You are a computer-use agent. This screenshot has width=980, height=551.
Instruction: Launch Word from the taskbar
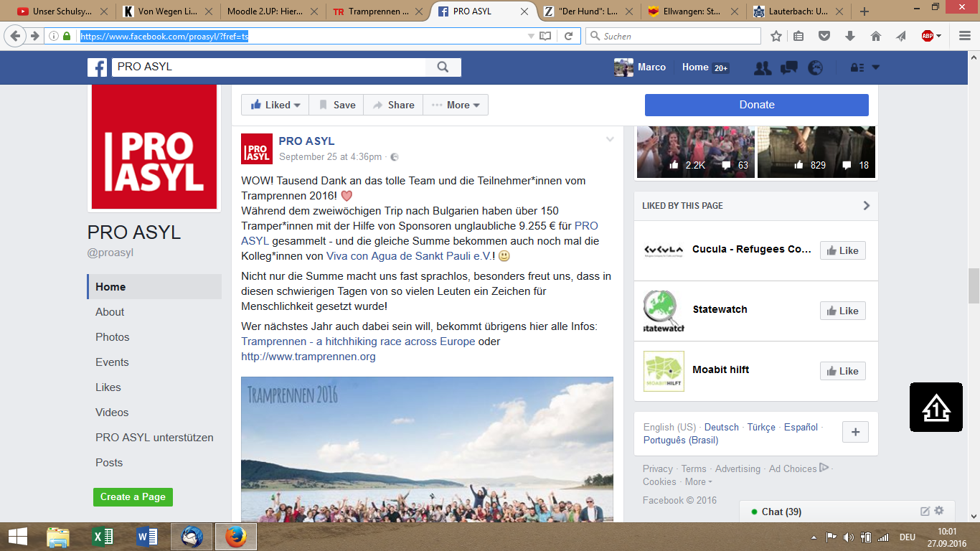[146, 537]
